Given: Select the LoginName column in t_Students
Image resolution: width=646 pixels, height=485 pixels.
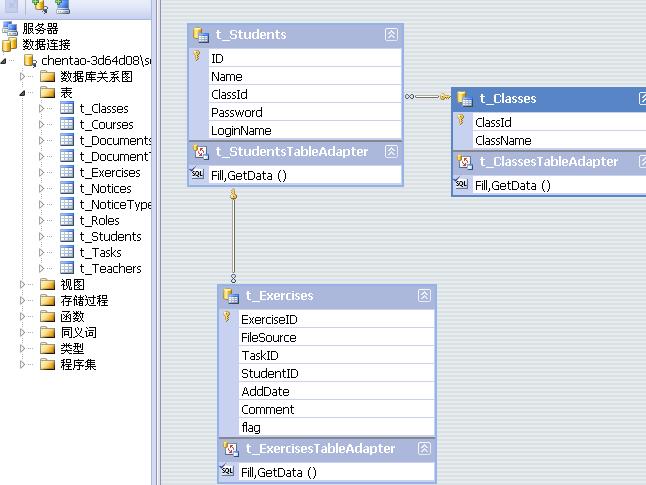Looking at the screenshot, I should point(241,131).
